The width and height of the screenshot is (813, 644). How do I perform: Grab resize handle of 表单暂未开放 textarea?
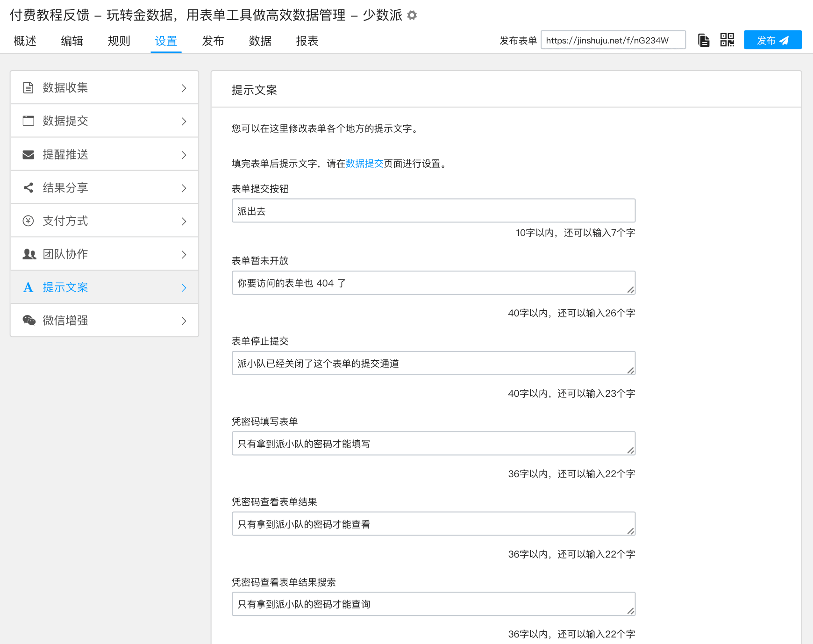pos(630,290)
